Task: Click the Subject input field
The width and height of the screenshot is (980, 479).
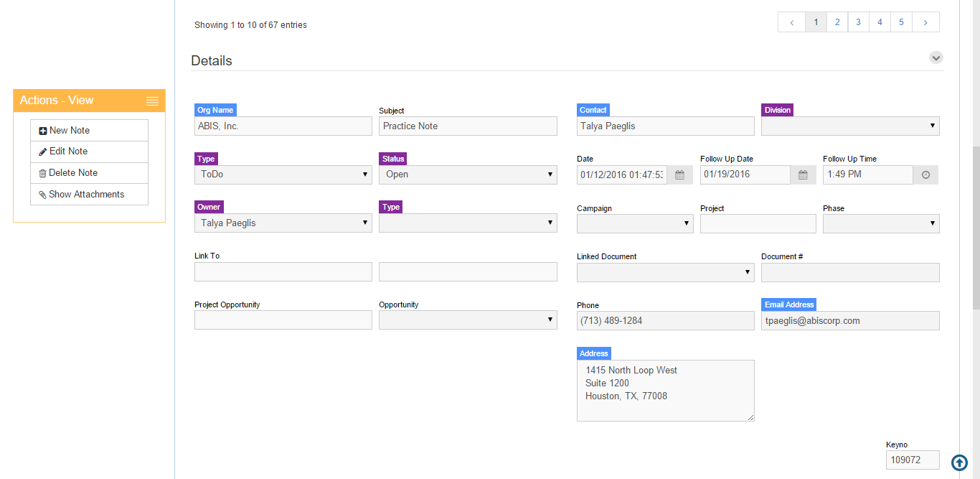Action: [x=468, y=126]
